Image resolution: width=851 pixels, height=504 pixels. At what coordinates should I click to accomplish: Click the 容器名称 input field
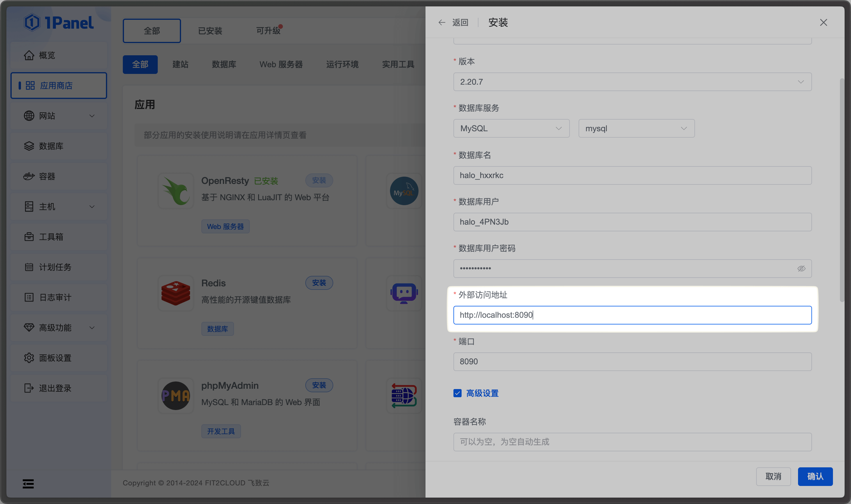coord(632,441)
